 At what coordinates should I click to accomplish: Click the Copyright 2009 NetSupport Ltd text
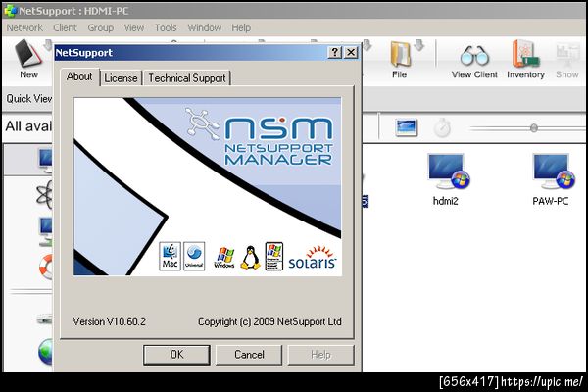click(x=269, y=321)
